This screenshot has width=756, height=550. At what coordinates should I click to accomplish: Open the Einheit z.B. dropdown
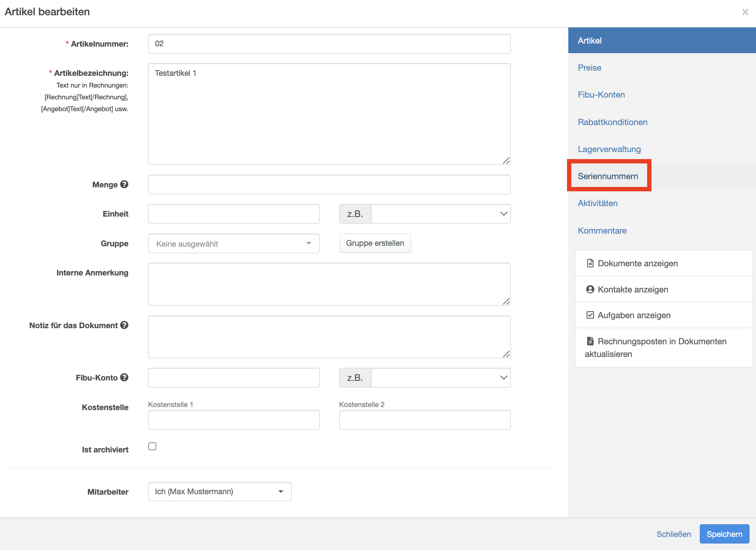[x=441, y=214]
